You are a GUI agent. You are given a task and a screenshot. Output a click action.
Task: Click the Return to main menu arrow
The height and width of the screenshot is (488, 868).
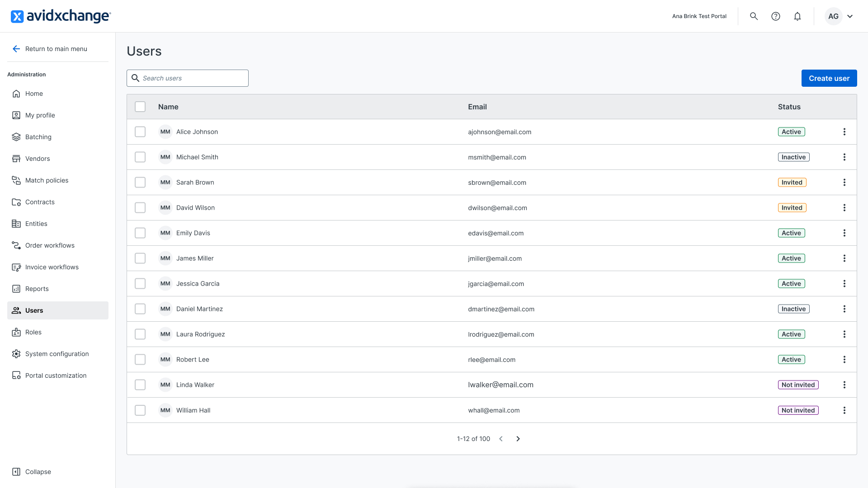point(16,49)
